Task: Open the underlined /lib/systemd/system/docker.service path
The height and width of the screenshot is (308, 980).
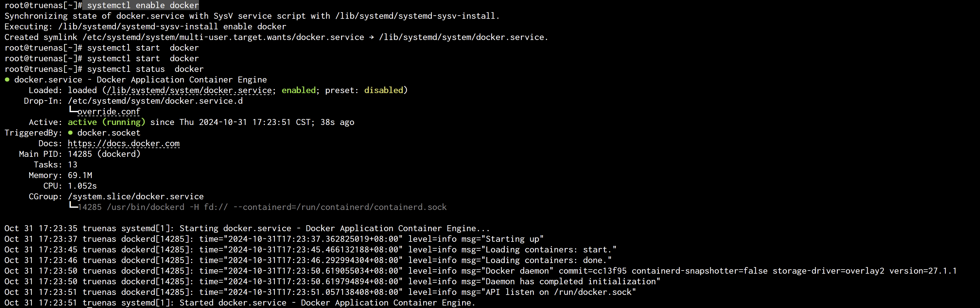Action: point(190,90)
